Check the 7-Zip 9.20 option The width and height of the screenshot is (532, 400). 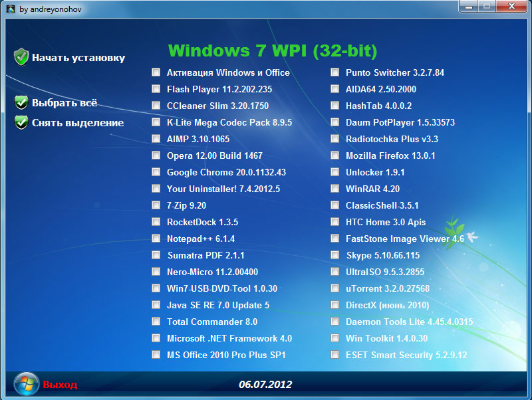click(x=156, y=205)
